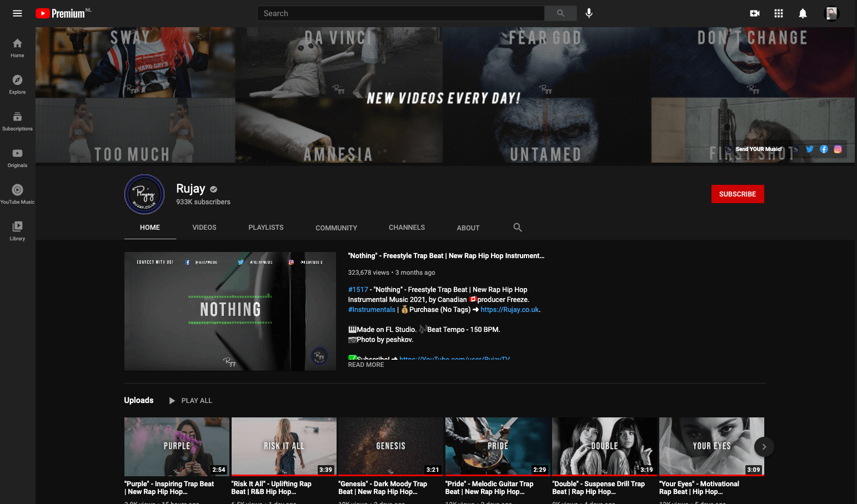
Task: Click the Rujay channel name
Action: click(191, 189)
